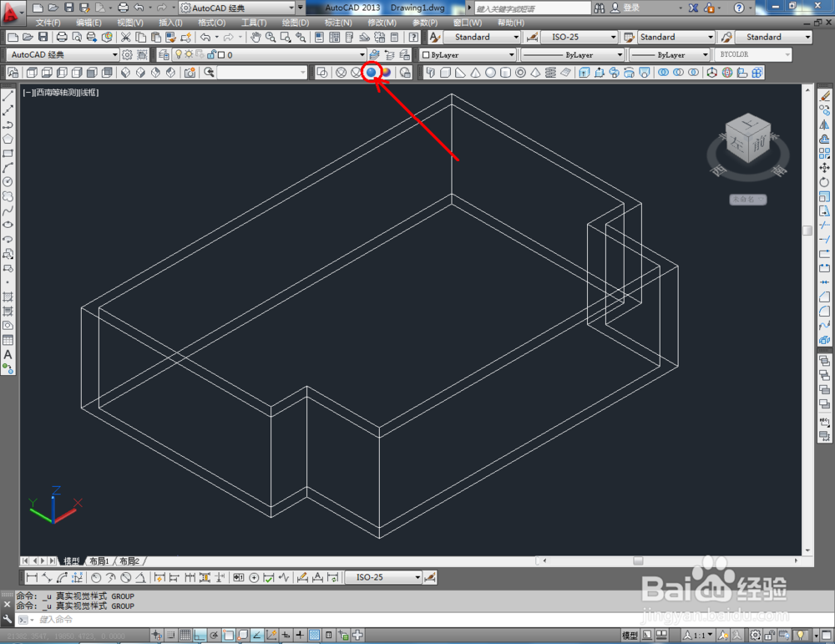Select the Pan hand tool

pos(256,37)
